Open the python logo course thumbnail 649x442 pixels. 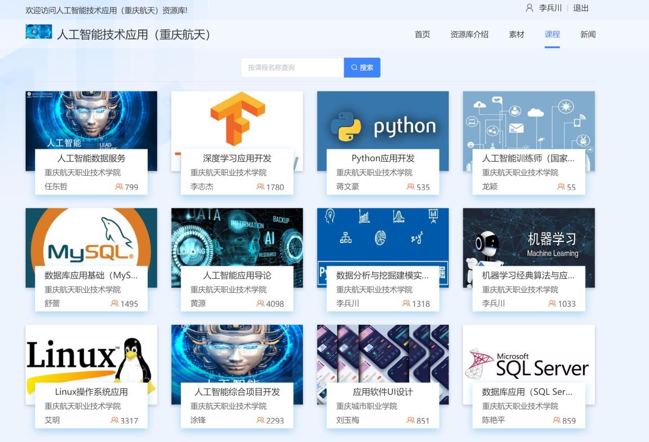pyautogui.click(x=383, y=120)
